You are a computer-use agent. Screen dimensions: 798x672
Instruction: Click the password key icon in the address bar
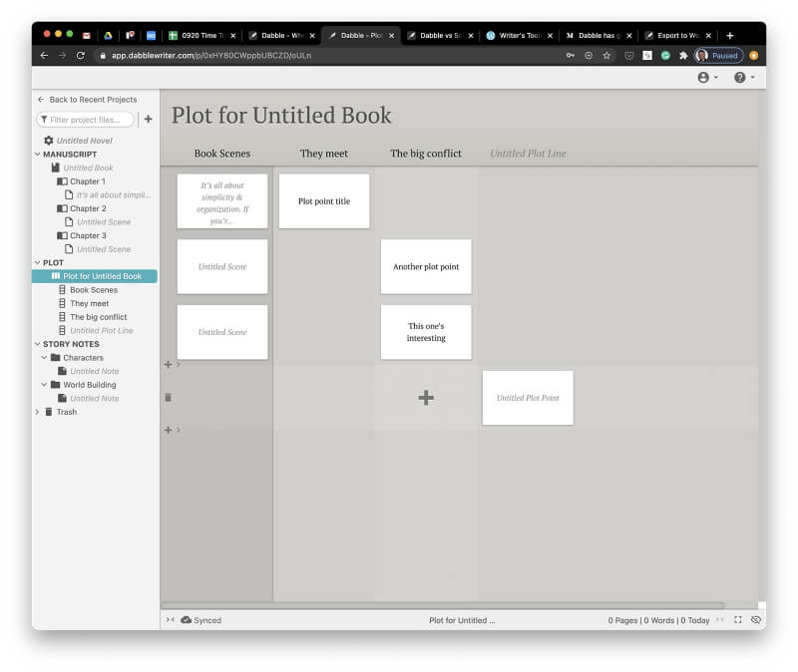[x=571, y=56]
